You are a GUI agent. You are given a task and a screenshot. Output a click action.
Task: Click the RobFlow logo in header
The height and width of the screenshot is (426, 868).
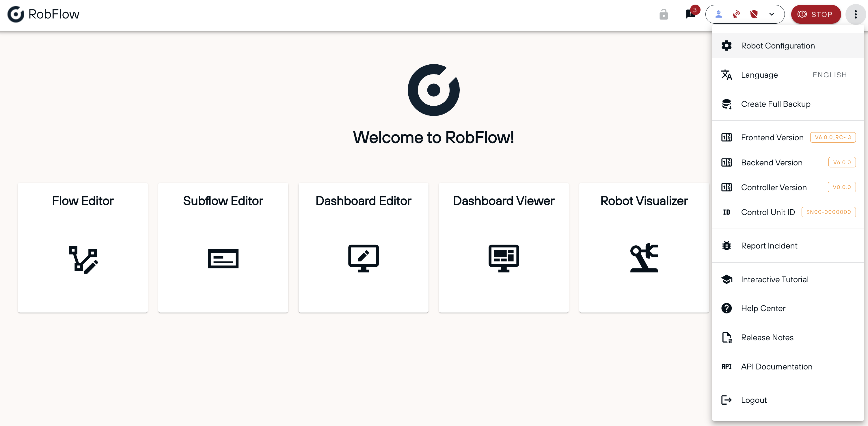(16, 14)
